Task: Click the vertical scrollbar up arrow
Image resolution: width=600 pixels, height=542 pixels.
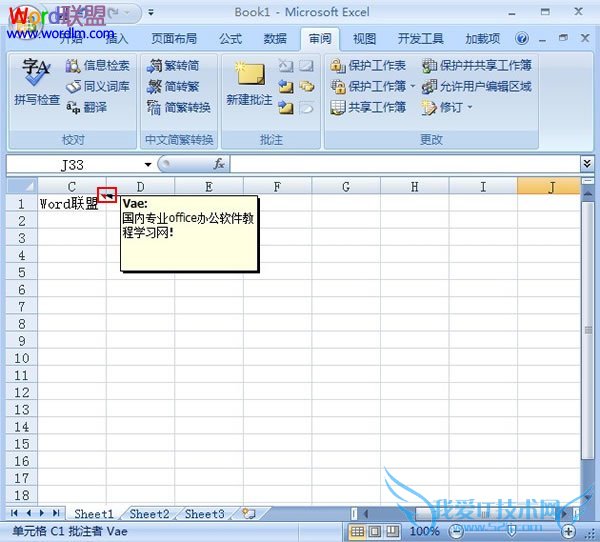Action: (587, 194)
